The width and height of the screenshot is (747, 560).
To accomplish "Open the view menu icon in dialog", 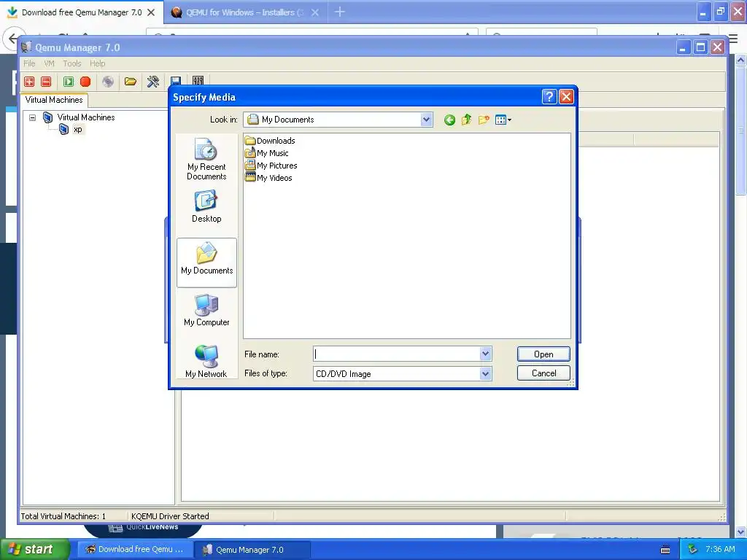I will coord(503,120).
